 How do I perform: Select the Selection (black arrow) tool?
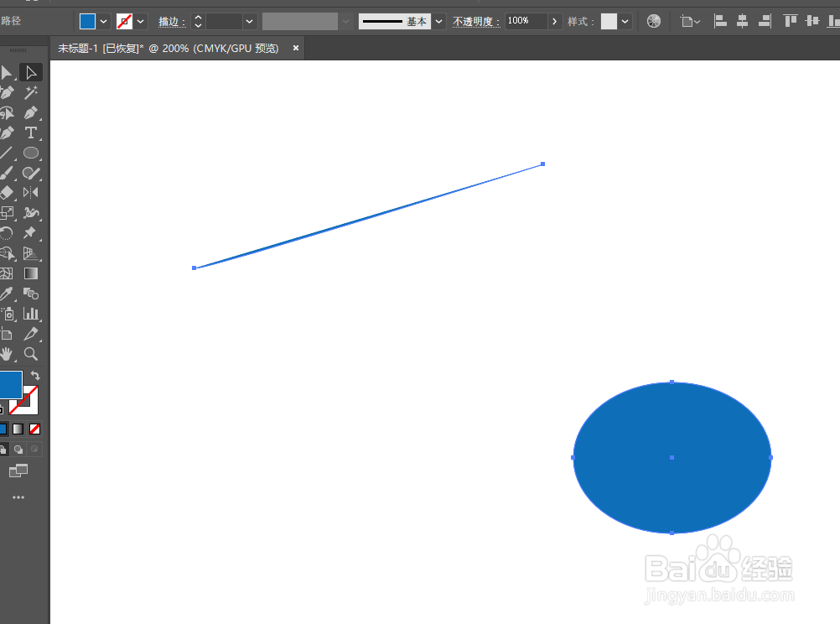point(7,72)
